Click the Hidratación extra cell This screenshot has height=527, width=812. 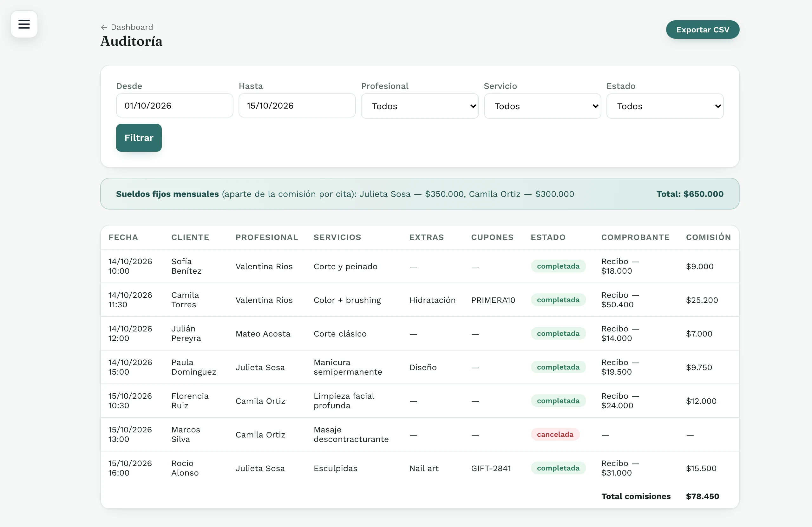coord(432,300)
